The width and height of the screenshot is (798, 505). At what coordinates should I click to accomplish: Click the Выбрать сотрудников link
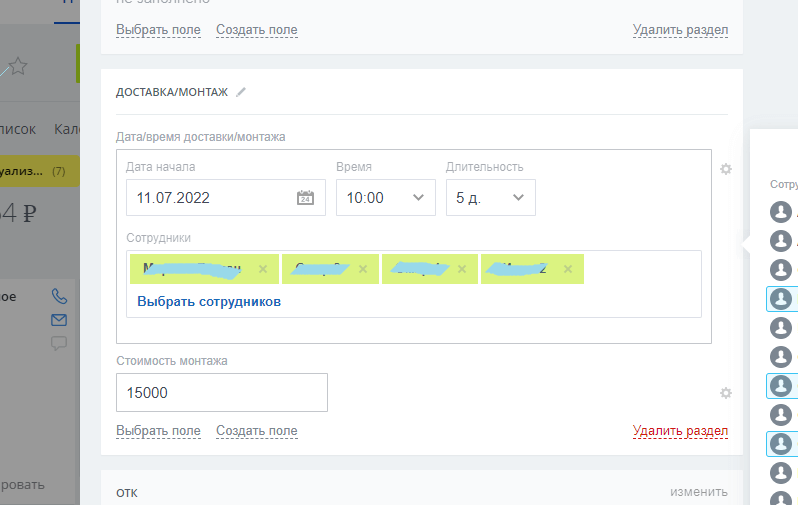tap(209, 301)
